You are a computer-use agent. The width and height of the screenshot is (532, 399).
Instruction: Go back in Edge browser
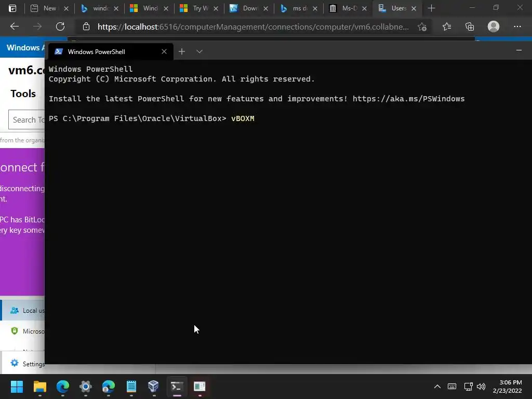coord(14,26)
